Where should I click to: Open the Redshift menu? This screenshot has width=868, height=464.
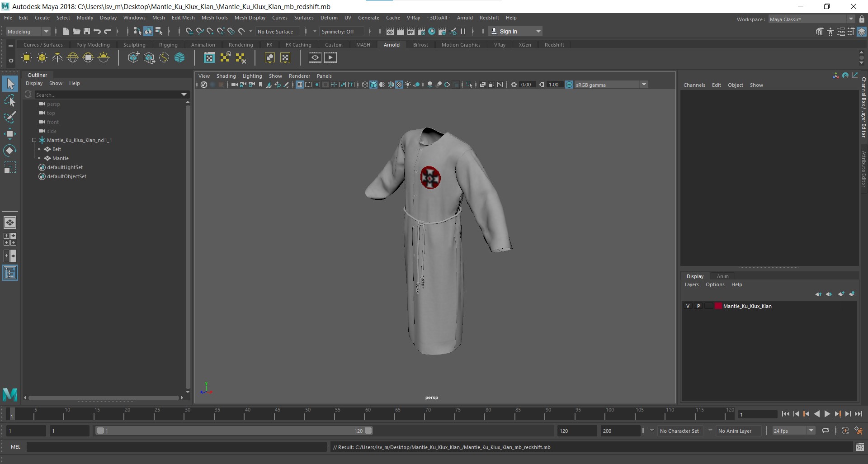click(x=489, y=18)
